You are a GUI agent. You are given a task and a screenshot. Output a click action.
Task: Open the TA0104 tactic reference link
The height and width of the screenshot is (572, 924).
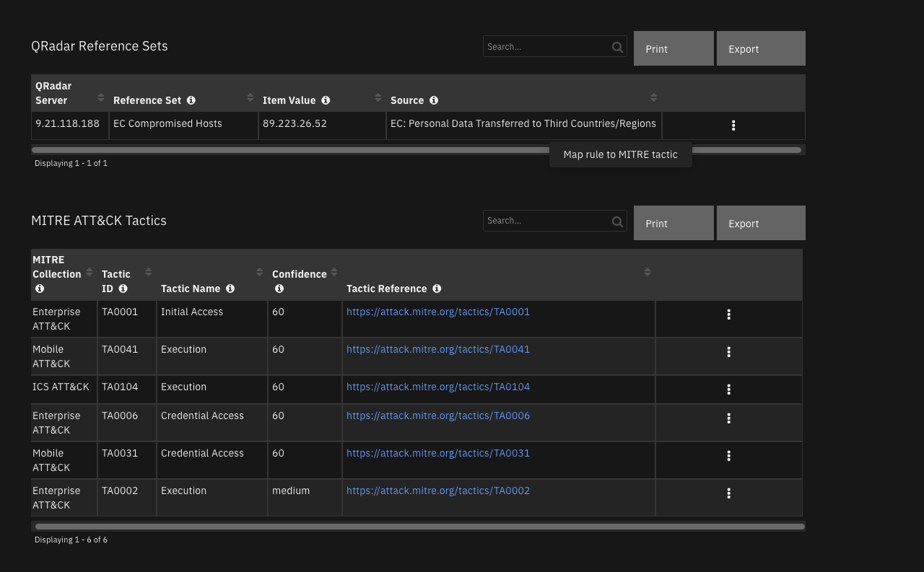click(x=438, y=387)
